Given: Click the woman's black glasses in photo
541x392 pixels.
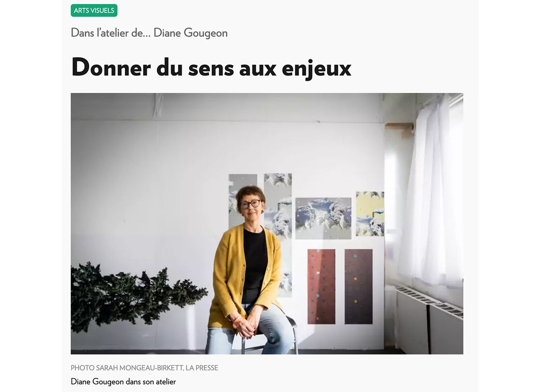Looking at the screenshot, I should (x=250, y=204).
